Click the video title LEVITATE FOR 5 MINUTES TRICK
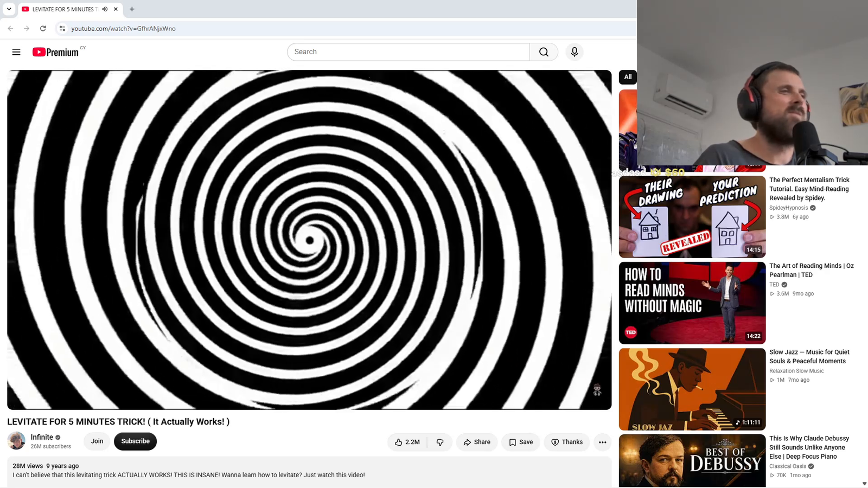Screen dimensions: 868x488 click(118, 422)
